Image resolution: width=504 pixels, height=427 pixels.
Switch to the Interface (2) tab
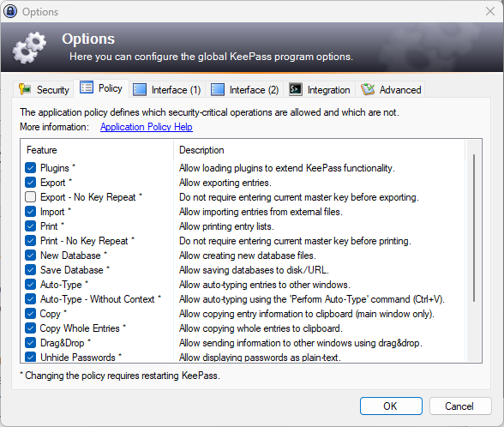[244, 89]
